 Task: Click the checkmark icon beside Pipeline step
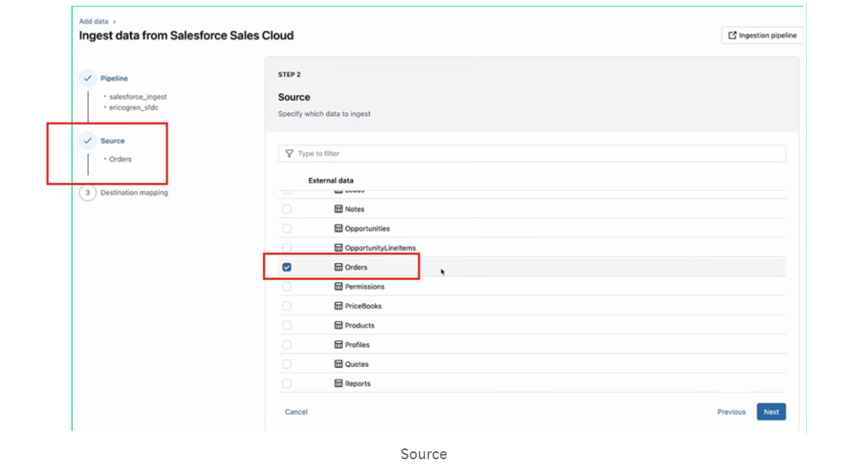tap(88, 78)
